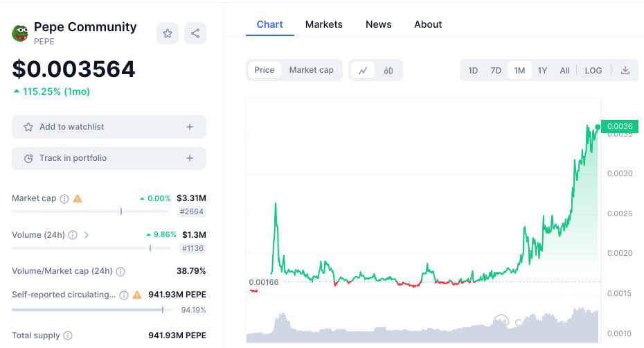644x348 pixels.
Task: Click the 0.0010 axis label
Action: [620, 333]
